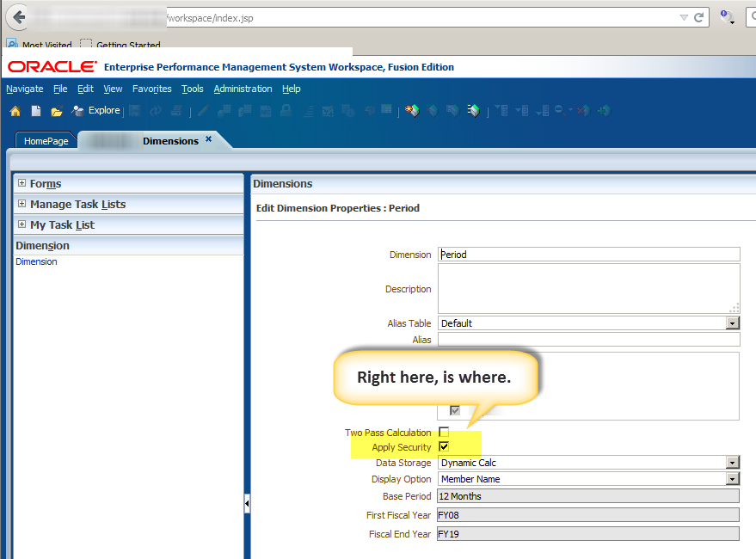Click the New Document icon
The image size is (756, 559).
[36, 111]
